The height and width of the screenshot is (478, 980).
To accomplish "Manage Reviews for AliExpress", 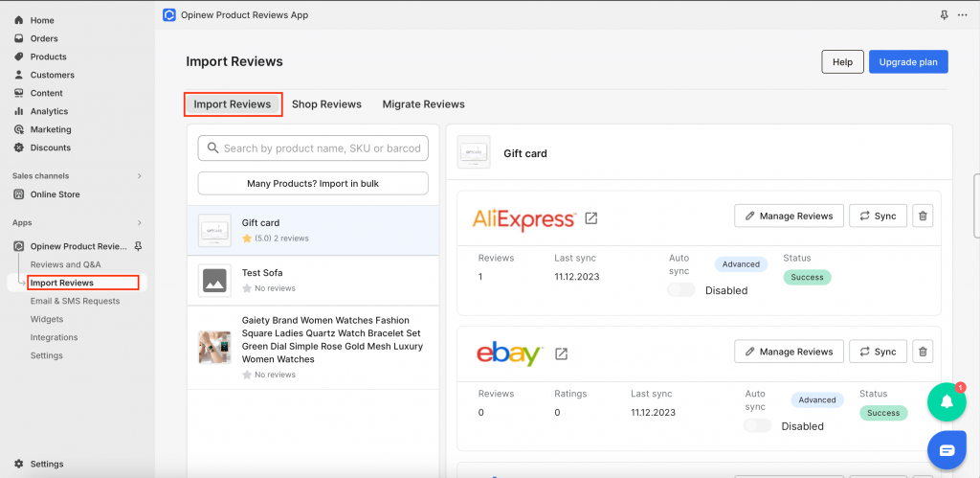I will point(789,216).
